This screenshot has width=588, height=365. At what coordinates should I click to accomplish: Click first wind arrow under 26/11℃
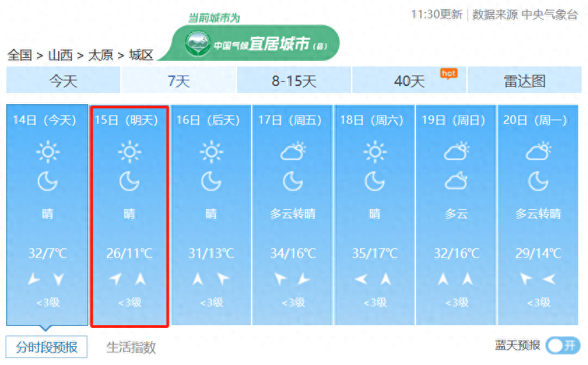(x=115, y=279)
